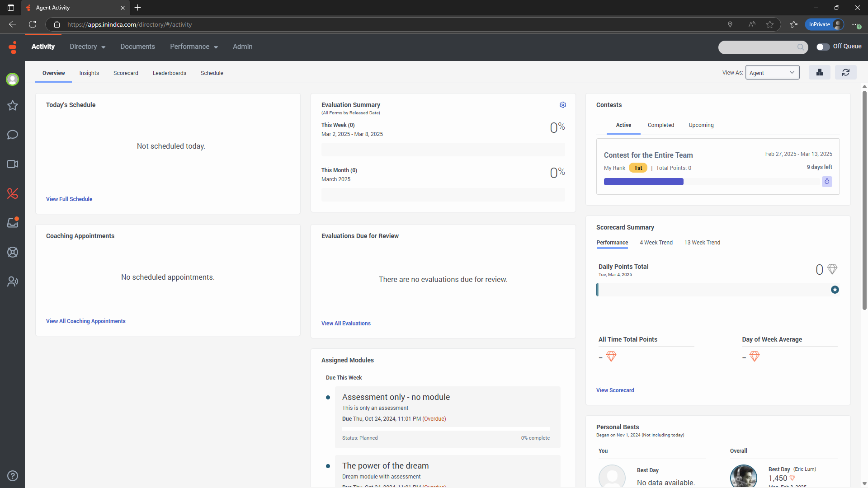Open the help question mark icon
This screenshot has height=488, width=868.
[x=13, y=476]
